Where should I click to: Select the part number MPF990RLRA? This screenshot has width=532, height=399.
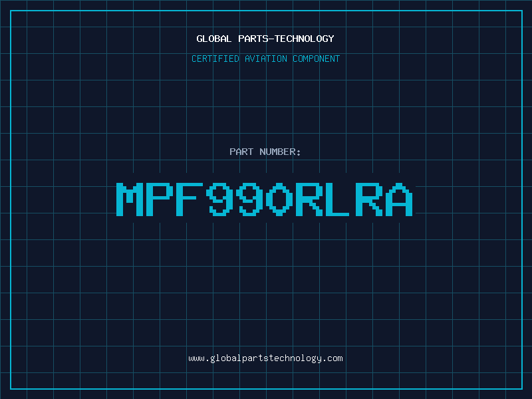264,199
